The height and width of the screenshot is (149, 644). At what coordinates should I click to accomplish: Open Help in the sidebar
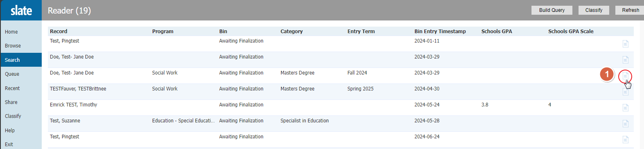click(x=10, y=131)
